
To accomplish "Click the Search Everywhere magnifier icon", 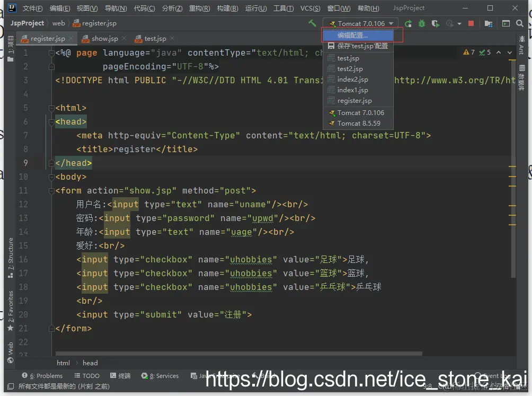I will pyautogui.click(x=519, y=23).
